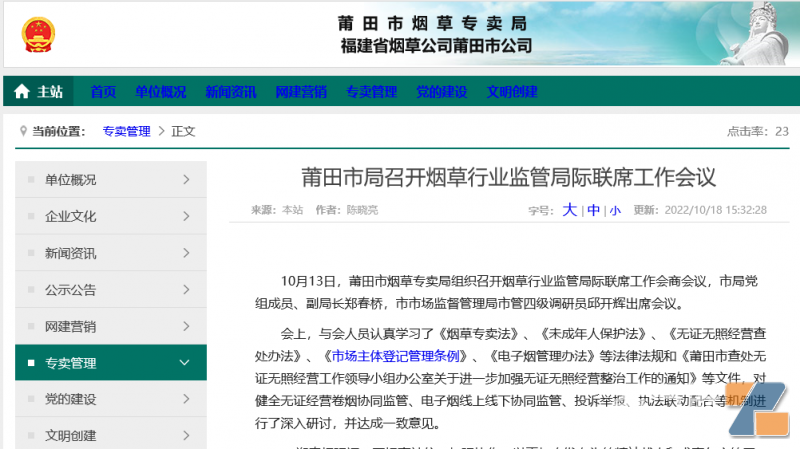Select 党的建设 in the sidebar
The image size is (800, 449).
coord(111,399)
